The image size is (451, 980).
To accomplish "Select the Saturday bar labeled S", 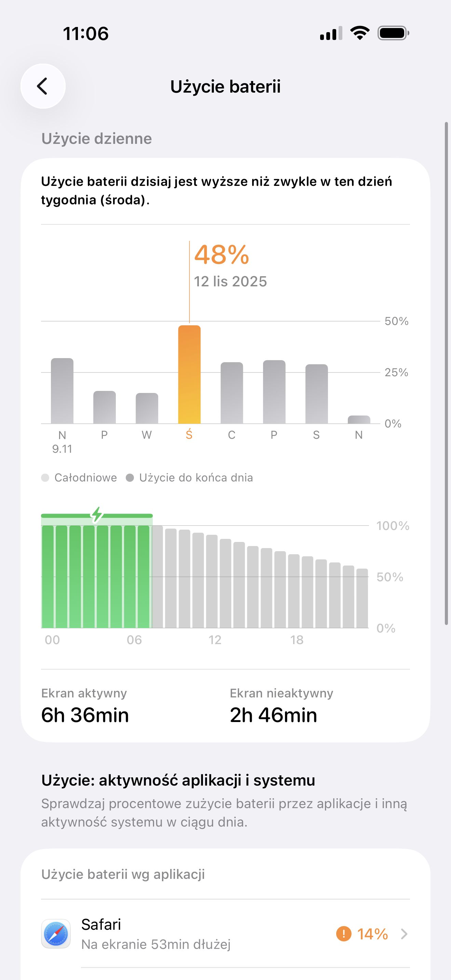I will tap(316, 394).
